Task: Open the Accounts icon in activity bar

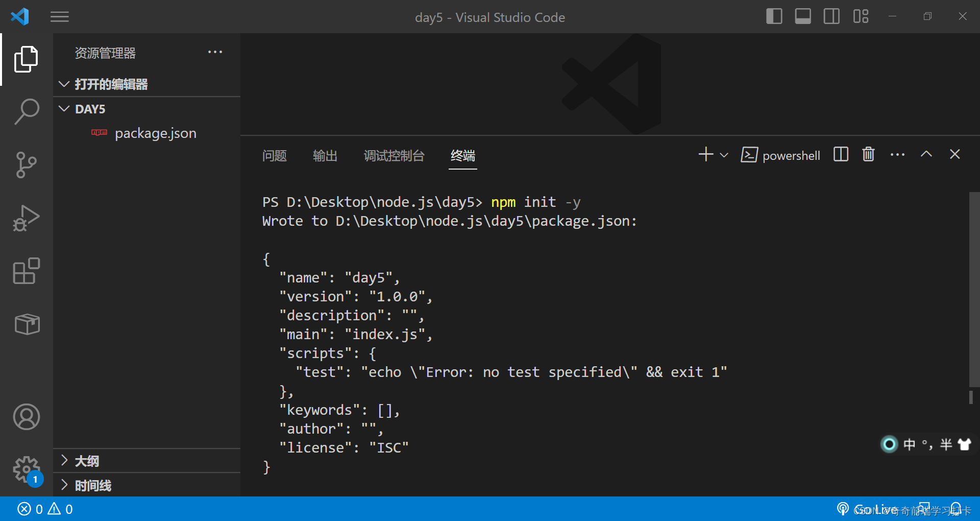Action: click(x=26, y=417)
